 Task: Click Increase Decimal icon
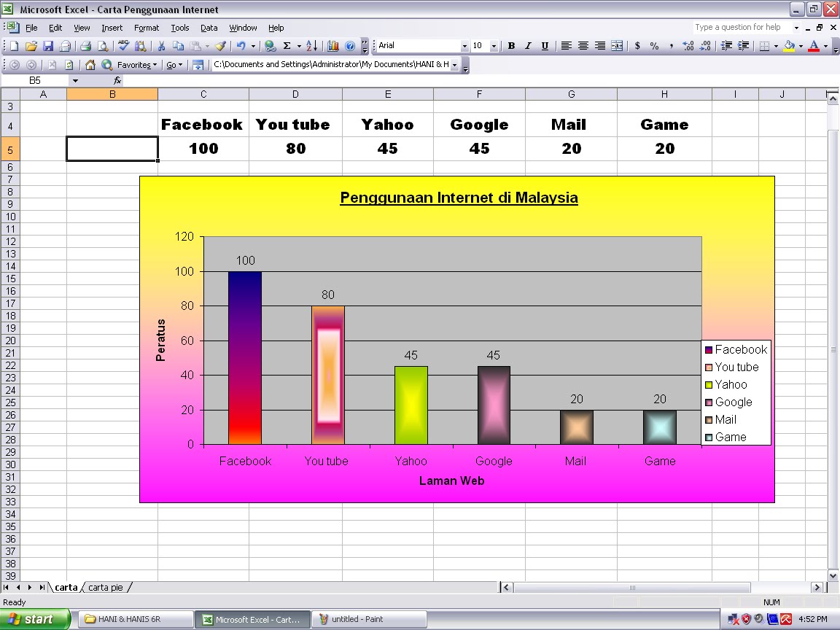pos(688,46)
